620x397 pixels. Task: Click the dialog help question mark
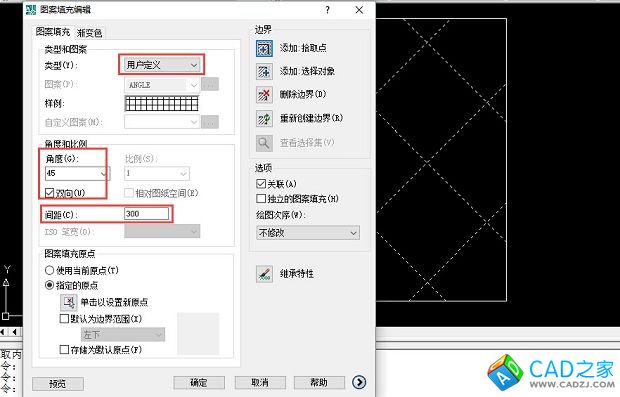(x=327, y=10)
